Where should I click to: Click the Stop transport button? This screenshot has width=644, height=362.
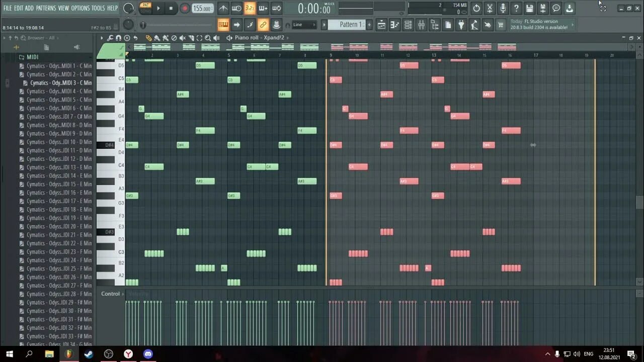click(171, 8)
